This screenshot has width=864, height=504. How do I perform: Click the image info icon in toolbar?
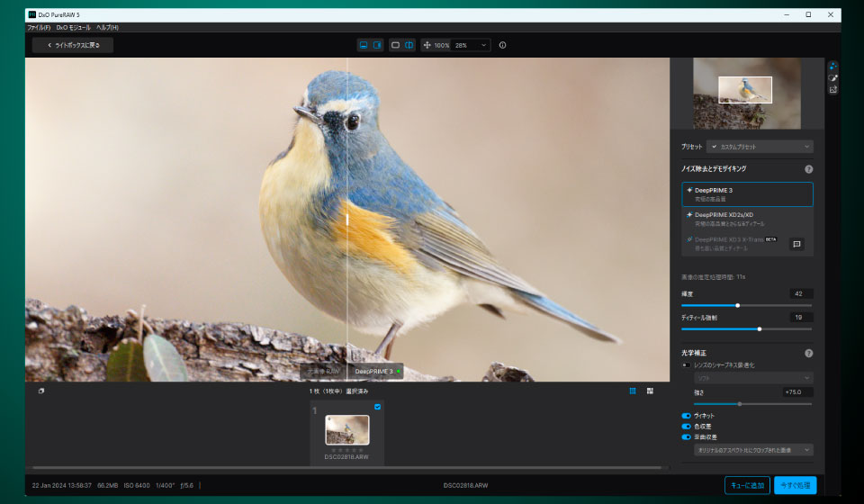pyautogui.click(x=502, y=45)
